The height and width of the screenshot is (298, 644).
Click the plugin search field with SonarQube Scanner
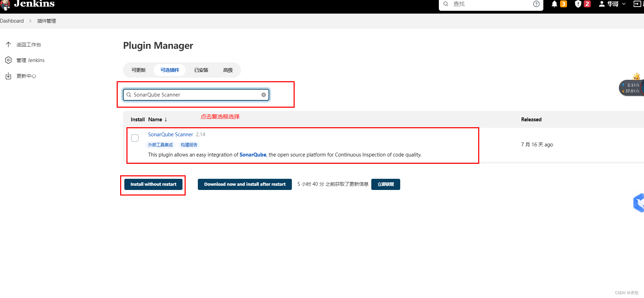coord(196,95)
